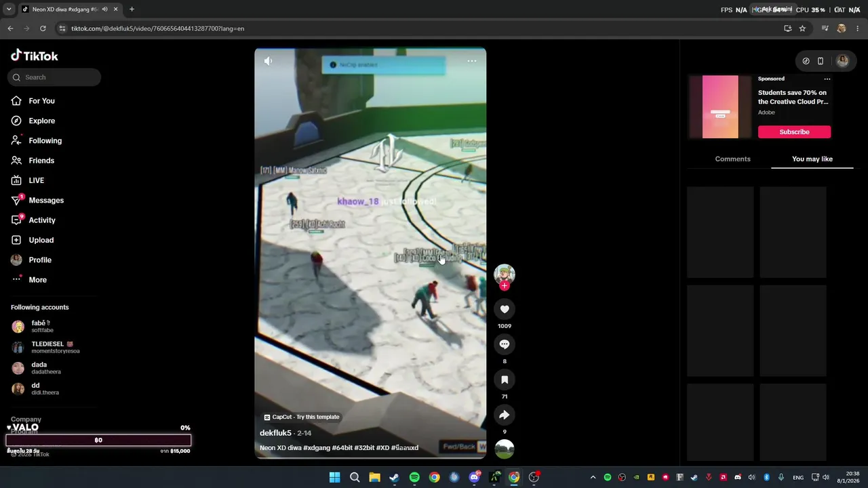Share the video with the arrow icon
Screen dimensions: 868x488
coord(505,415)
